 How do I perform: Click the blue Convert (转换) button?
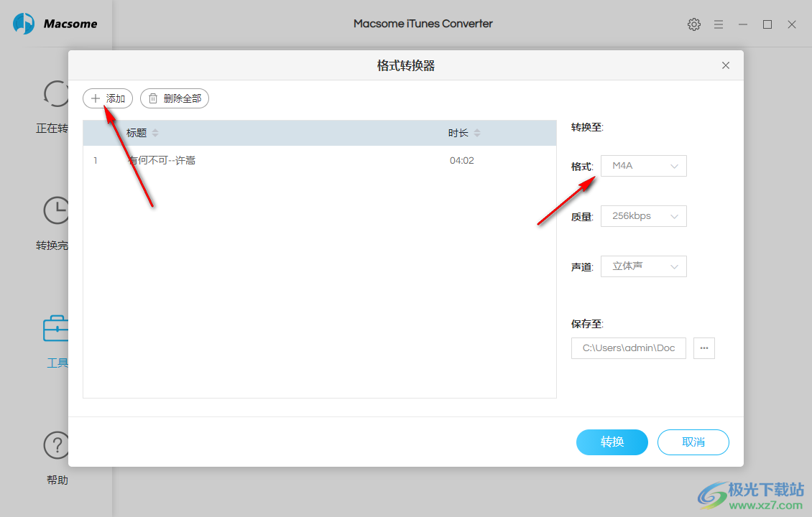point(612,442)
